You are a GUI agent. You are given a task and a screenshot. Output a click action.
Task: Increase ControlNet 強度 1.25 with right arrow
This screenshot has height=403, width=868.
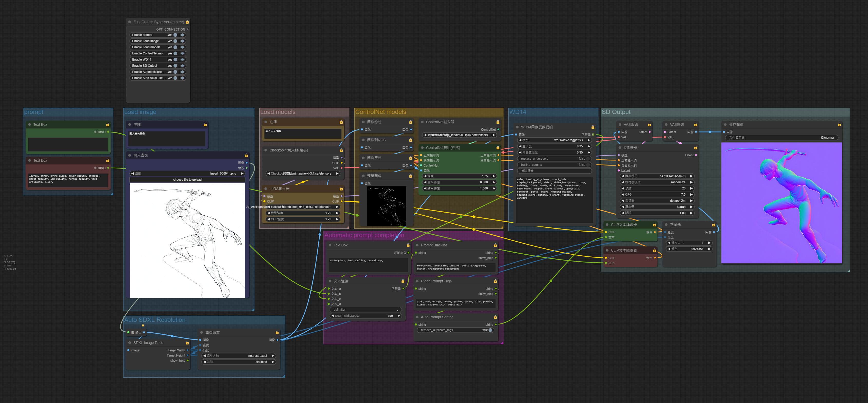click(x=494, y=176)
